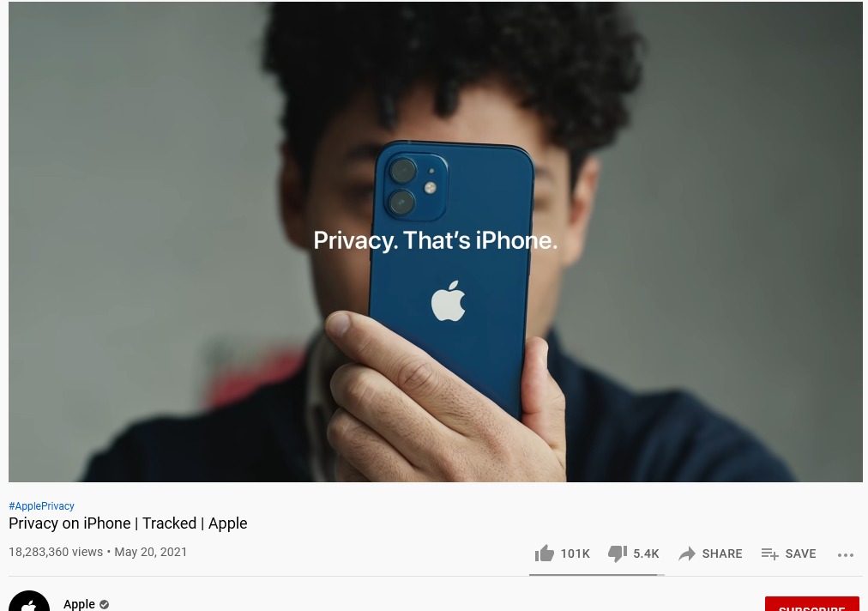
Task: Click the video title "Privacy on iPhone | Tracked | Apple"
Action: [x=128, y=523]
